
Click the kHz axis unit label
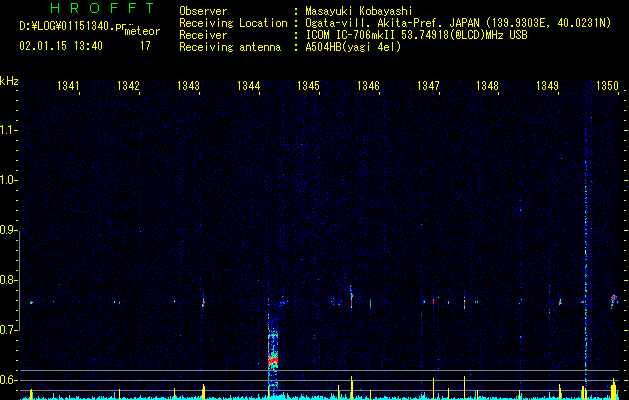[9, 81]
